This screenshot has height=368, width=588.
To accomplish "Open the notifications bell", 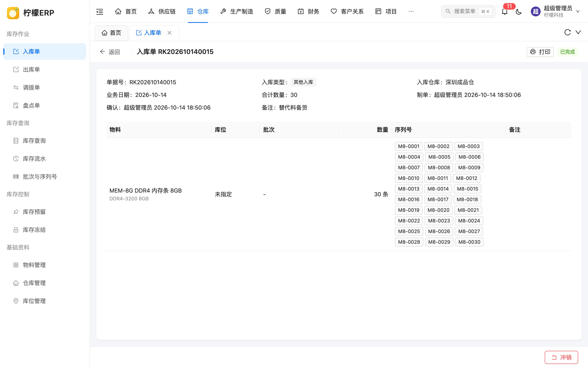I will [x=505, y=11].
